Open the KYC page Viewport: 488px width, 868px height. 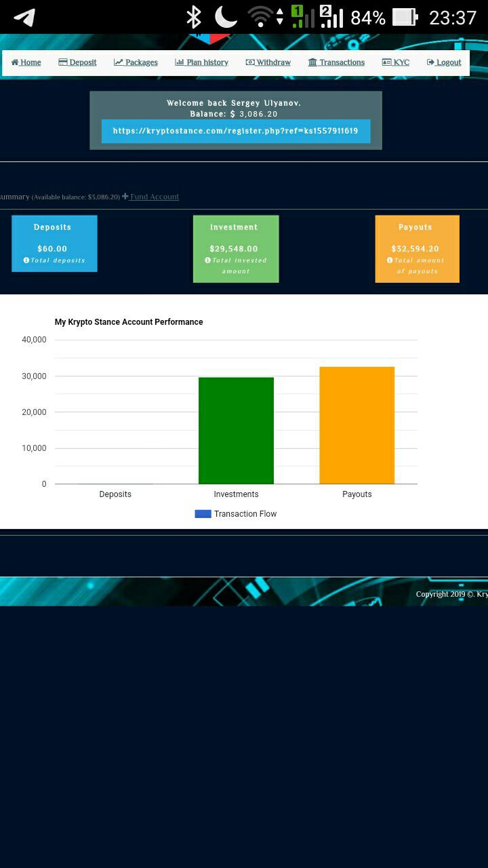click(395, 62)
